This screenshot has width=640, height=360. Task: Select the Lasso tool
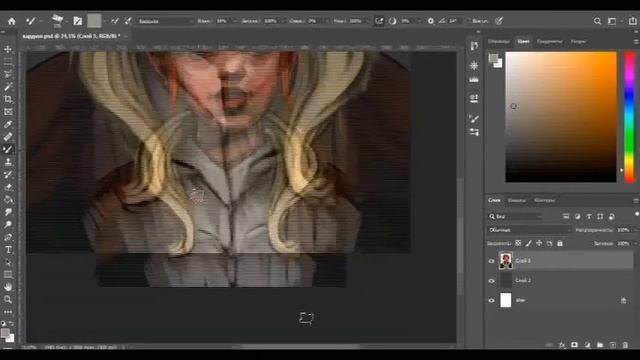[x=8, y=74]
